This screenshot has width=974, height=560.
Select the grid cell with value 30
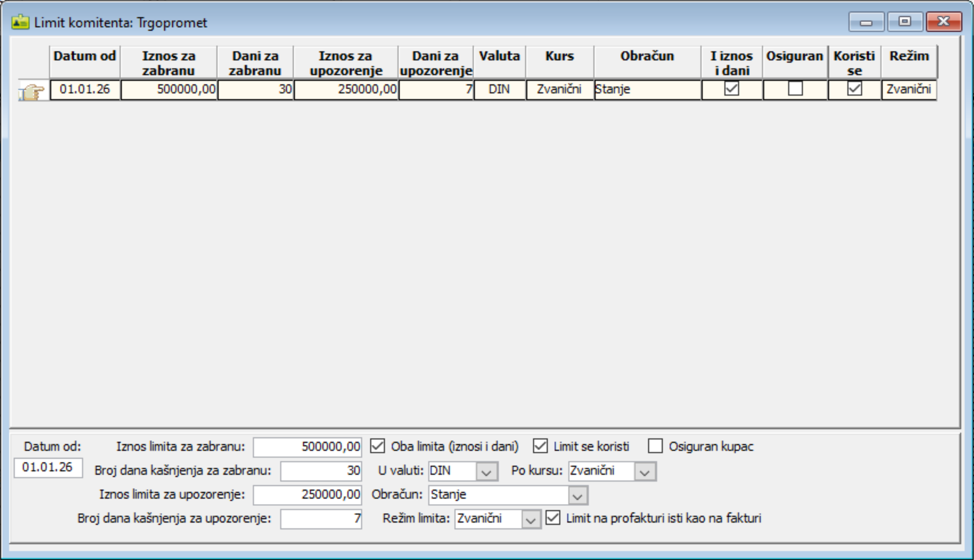coord(256,89)
